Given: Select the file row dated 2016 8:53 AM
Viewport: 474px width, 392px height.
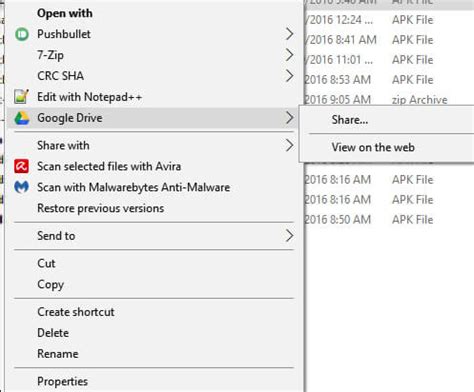Looking at the screenshot, I should pos(389,80).
